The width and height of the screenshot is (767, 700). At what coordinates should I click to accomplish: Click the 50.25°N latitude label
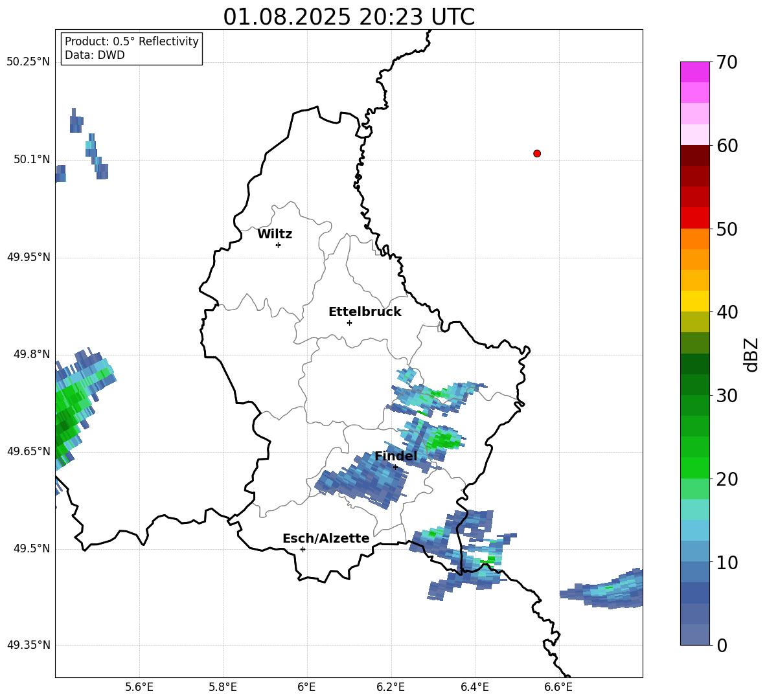(x=29, y=62)
